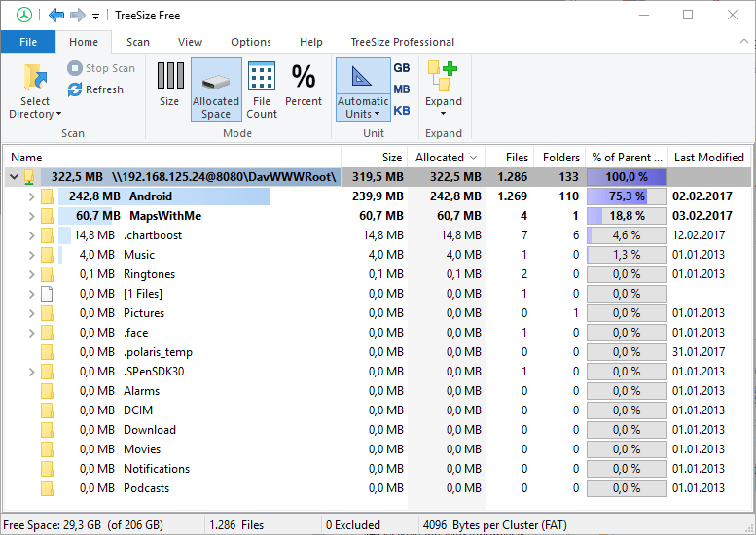Screen dimensions: 756x535
Task: Select the Notifications folder row
Action: [x=378, y=469]
